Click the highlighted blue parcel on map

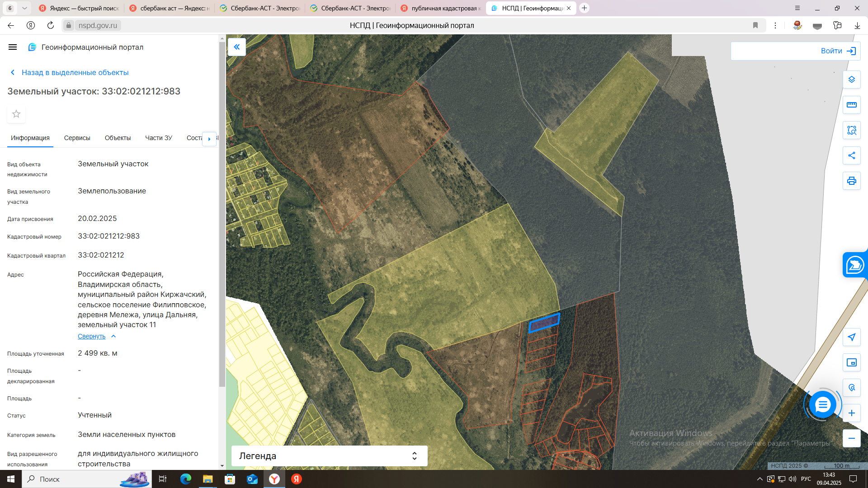[x=544, y=323]
